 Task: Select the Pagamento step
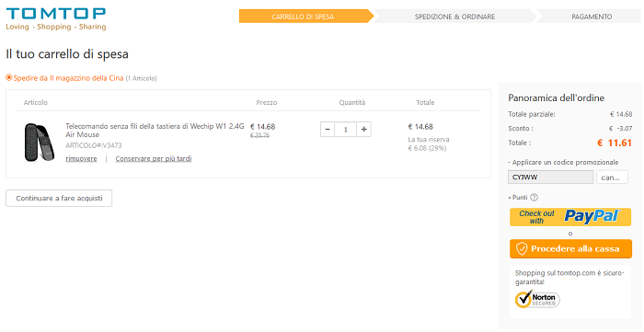[592, 17]
